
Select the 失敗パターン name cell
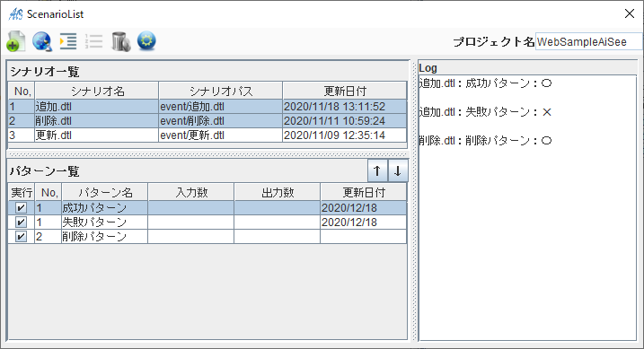pyautogui.click(x=104, y=222)
